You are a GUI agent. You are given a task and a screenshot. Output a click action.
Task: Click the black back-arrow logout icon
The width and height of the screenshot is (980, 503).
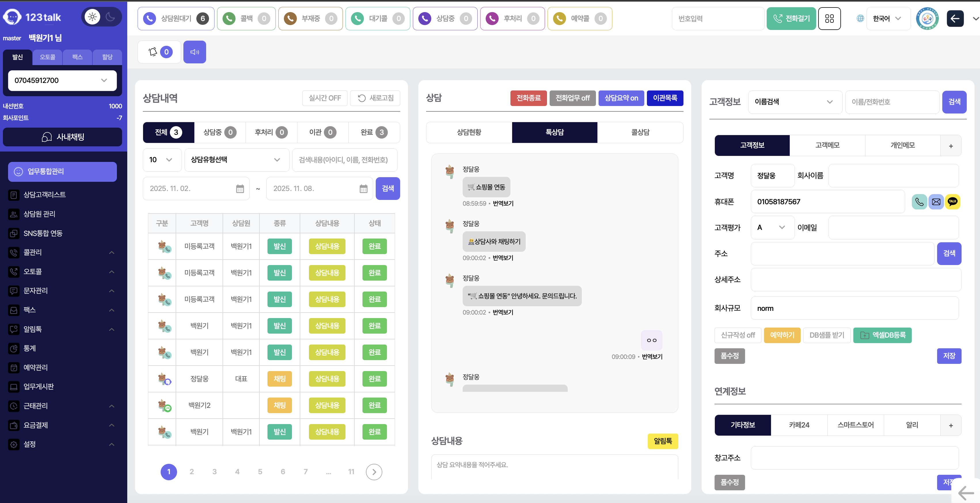tap(954, 19)
